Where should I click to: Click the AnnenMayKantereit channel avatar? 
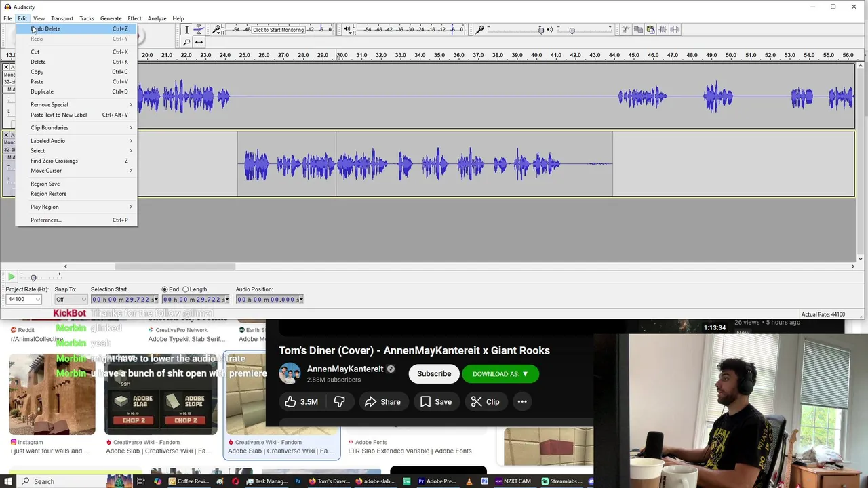coord(290,374)
